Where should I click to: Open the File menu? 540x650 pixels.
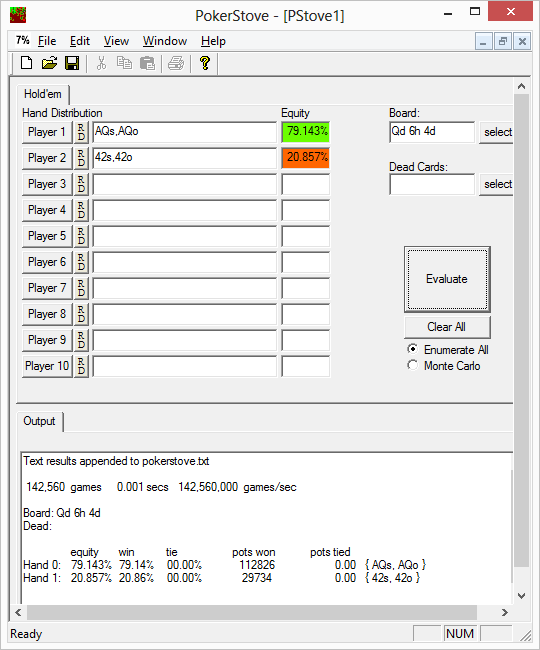pos(47,41)
